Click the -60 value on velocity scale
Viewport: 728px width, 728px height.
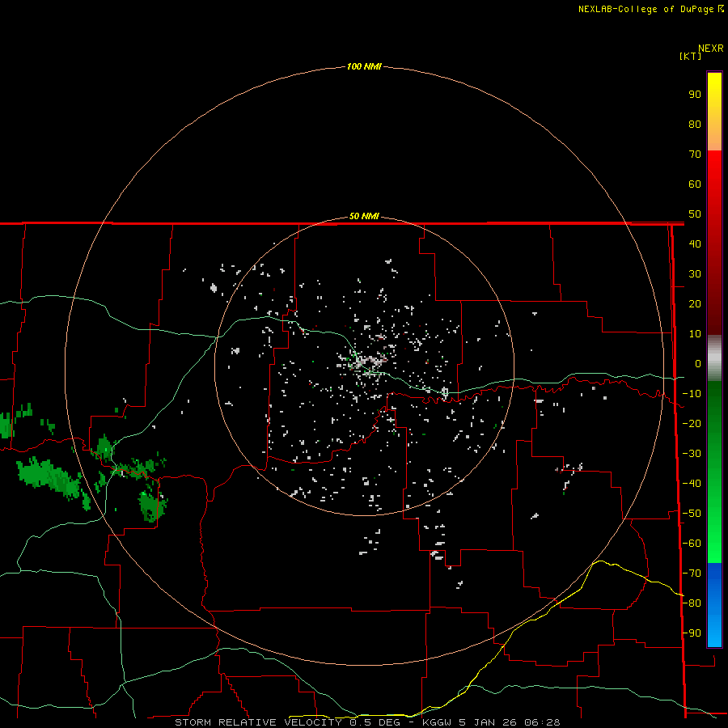pos(692,544)
